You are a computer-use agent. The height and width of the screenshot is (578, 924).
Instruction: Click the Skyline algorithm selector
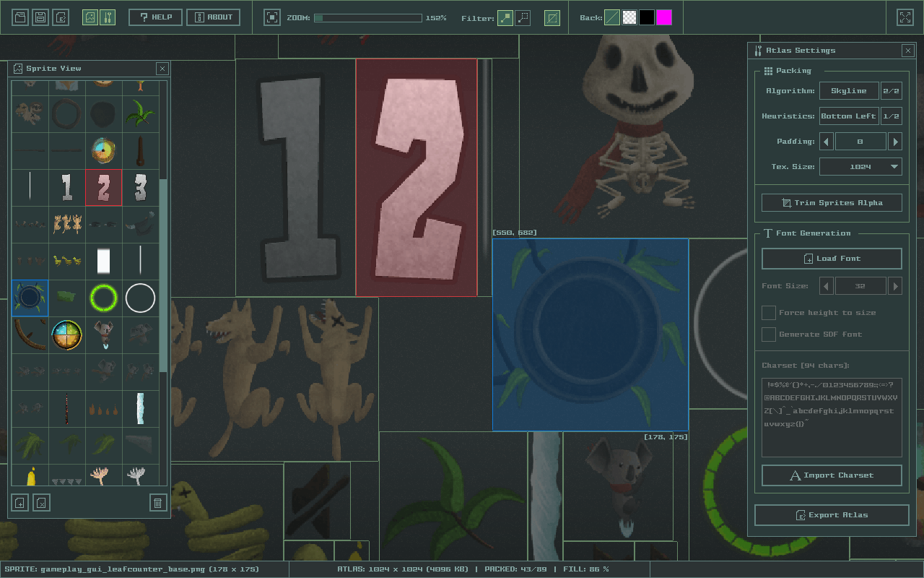849,91
